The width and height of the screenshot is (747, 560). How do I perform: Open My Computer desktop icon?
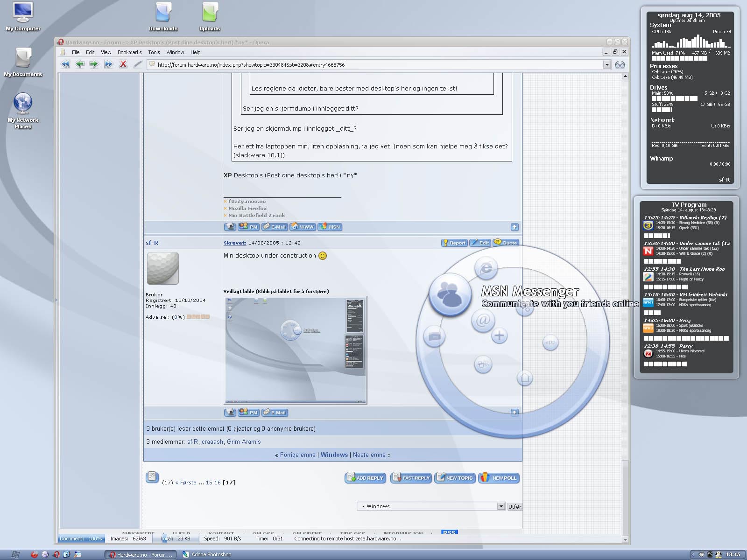[23, 16]
